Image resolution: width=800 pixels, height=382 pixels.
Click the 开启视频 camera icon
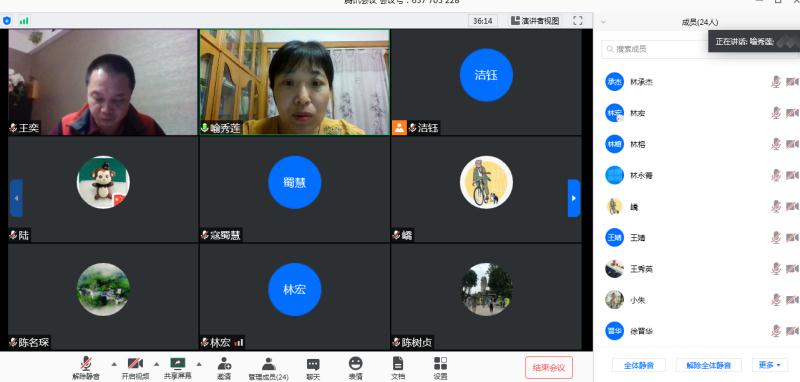[x=135, y=363]
